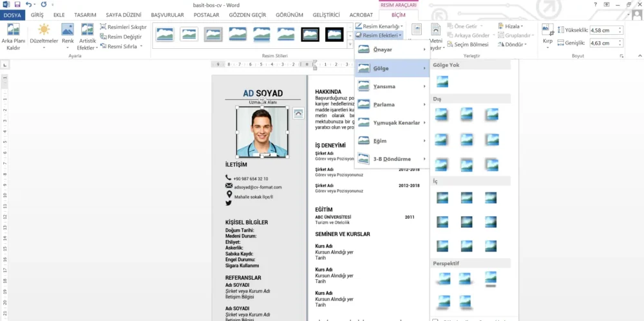This screenshot has height=321, width=644.
Task: Apply the thick black frame picture style
Action: tap(334, 35)
